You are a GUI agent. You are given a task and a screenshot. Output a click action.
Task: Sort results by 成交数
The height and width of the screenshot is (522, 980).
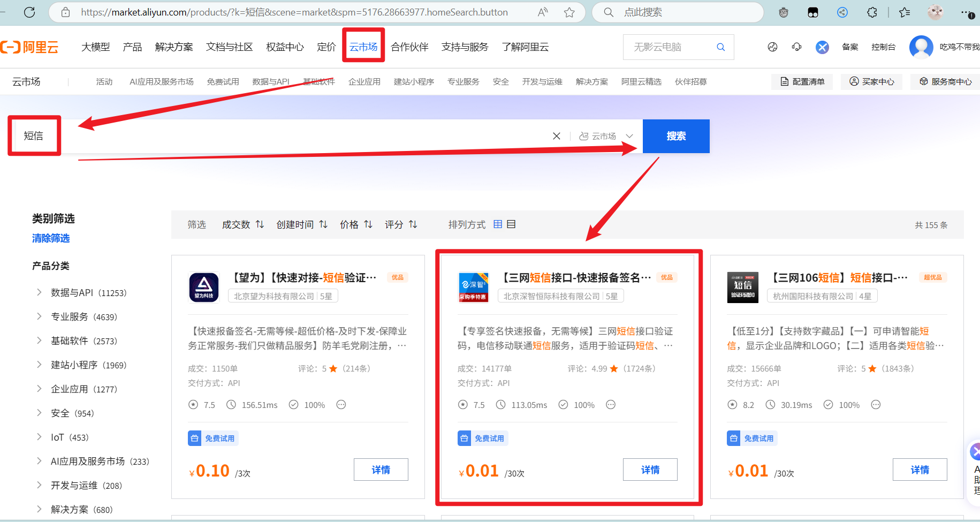pos(243,224)
